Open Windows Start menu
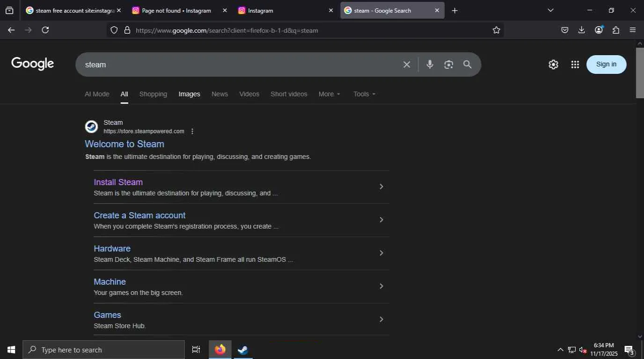The width and height of the screenshot is (644, 359). coord(11,350)
